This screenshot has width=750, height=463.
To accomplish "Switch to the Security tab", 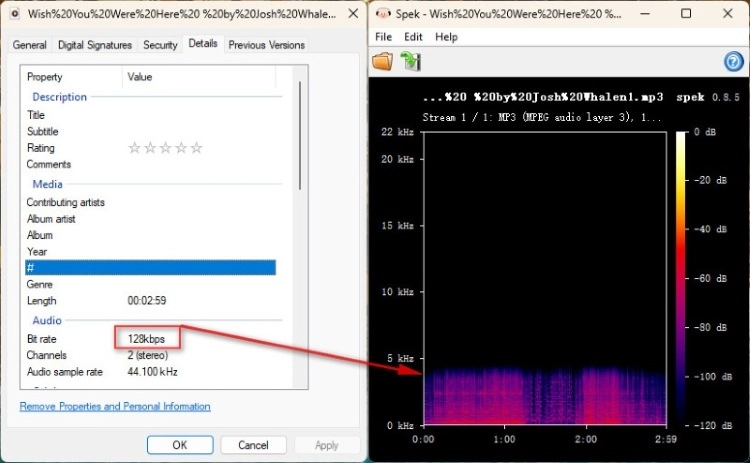I will click(160, 45).
